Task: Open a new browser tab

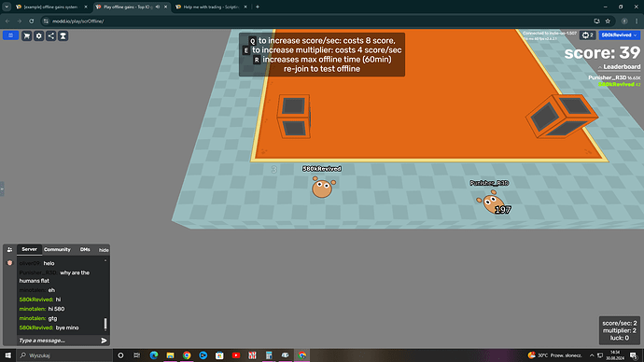Action: [258, 7]
